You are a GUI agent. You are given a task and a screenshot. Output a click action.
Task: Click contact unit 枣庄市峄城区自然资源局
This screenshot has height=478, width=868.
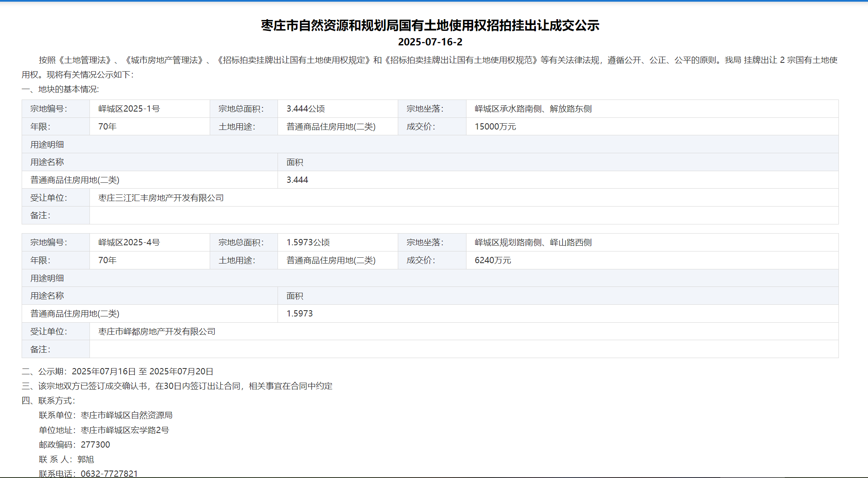click(126, 415)
